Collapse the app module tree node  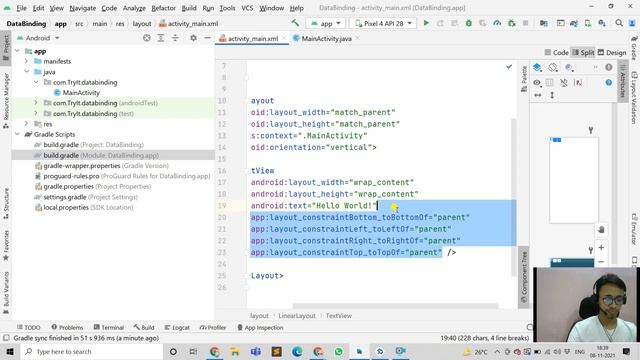(x=18, y=51)
